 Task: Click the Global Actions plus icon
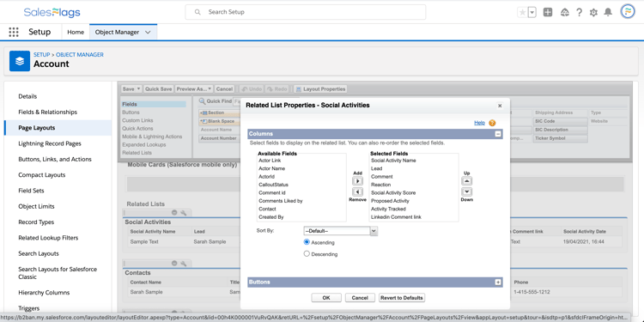point(548,12)
